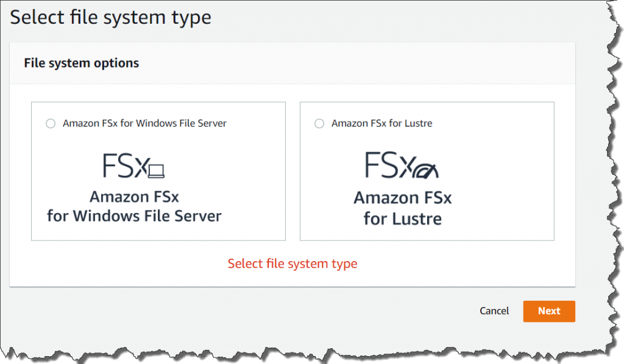Click small label 'Amazon FSx for Lustre'
This screenshot has width=624, height=364.
[381, 124]
